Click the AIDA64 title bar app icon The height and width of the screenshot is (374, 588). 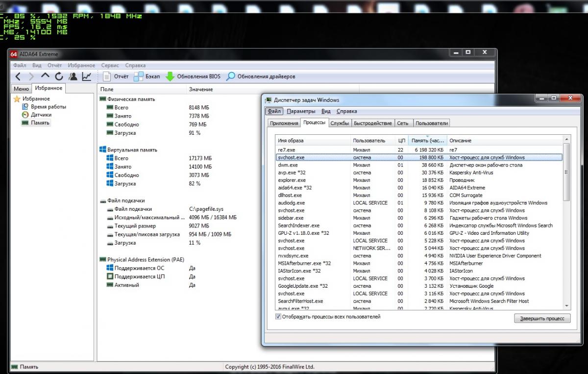[x=14, y=54]
